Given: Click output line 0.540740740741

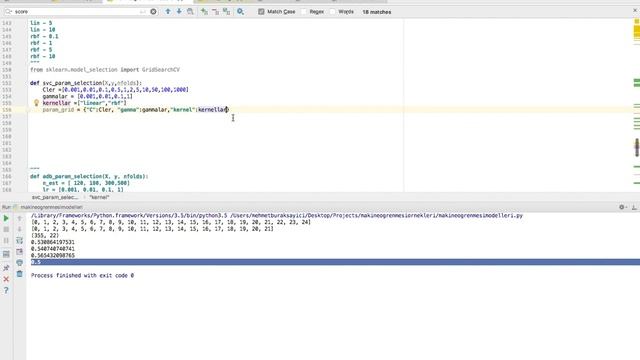Looking at the screenshot, I should tap(53, 249).
